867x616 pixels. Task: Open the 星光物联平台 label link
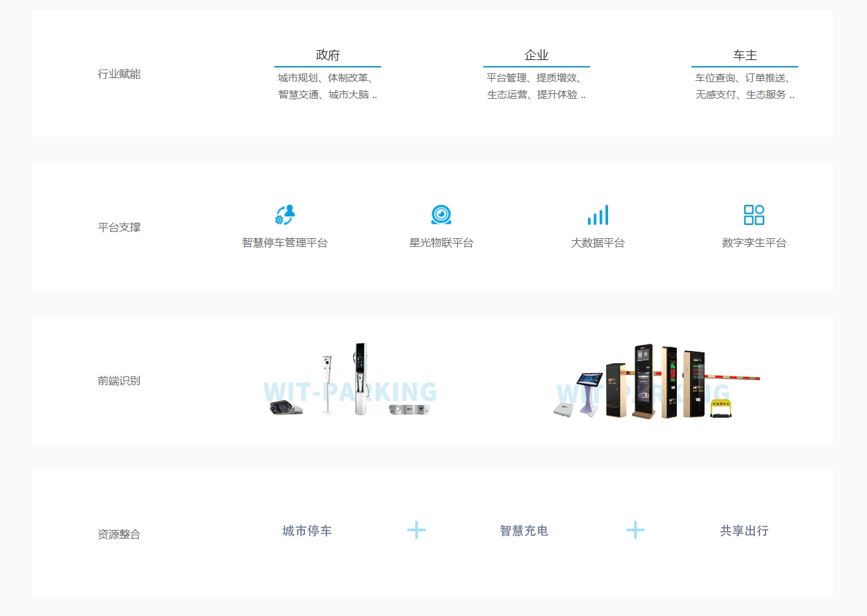tap(441, 243)
